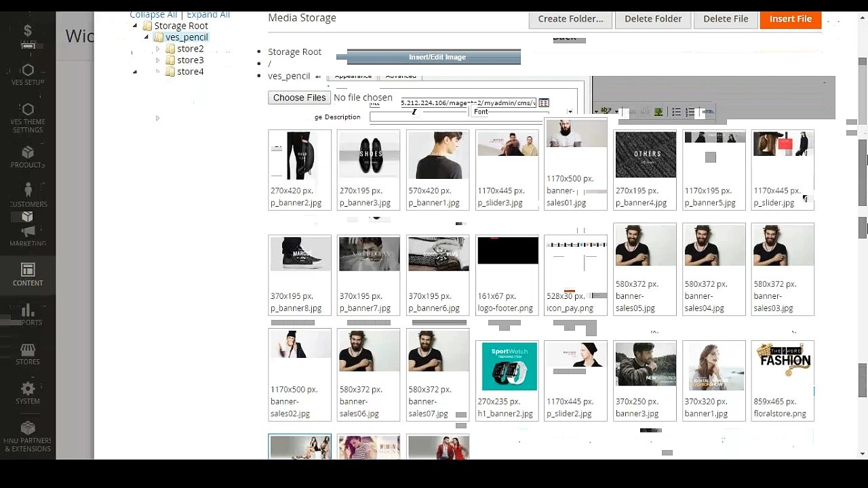Open the Customers sidebar menu
This screenshot has width=868, height=488.
(x=28, y=195)
